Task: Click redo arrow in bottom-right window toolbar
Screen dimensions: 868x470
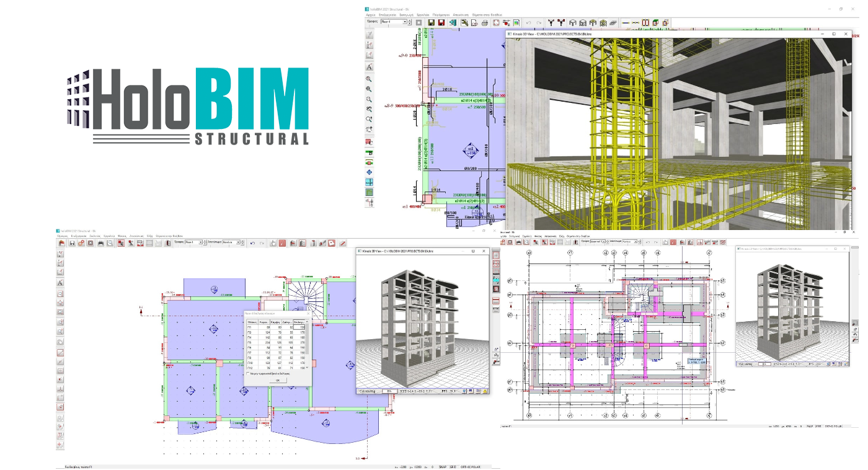Action: point(656,242)
